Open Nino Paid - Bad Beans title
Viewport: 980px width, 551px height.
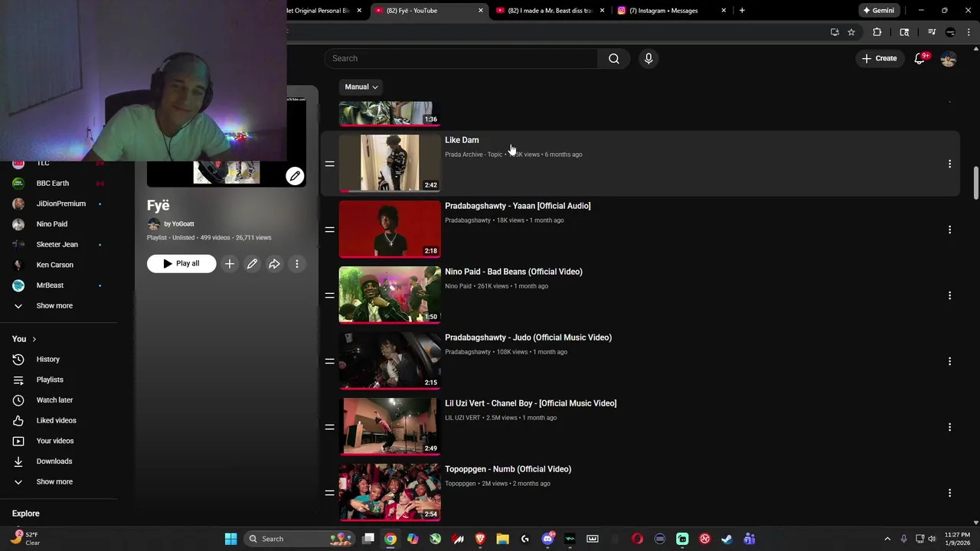point(514,272)
